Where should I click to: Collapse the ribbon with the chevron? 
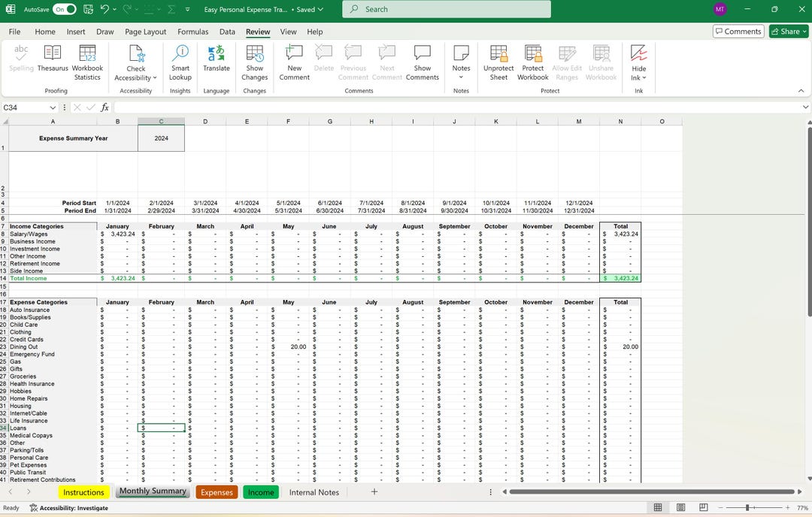[x=801, y=90]
